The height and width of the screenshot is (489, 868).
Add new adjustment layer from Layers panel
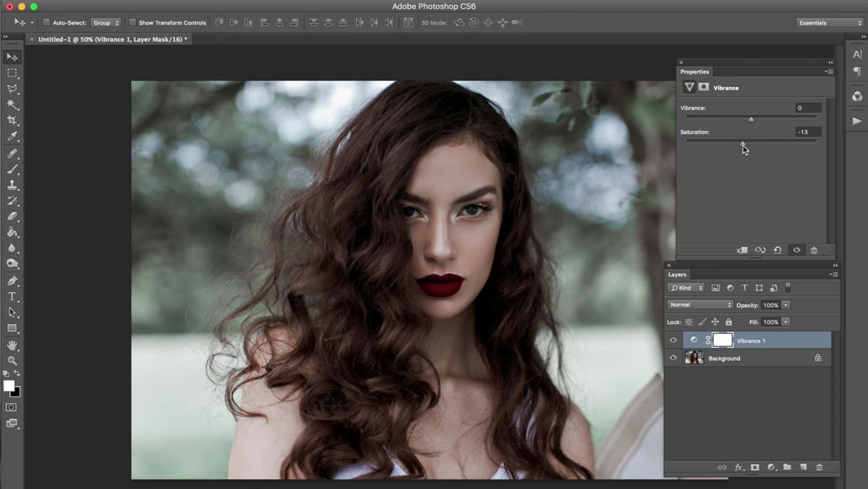tap(771, 467)
